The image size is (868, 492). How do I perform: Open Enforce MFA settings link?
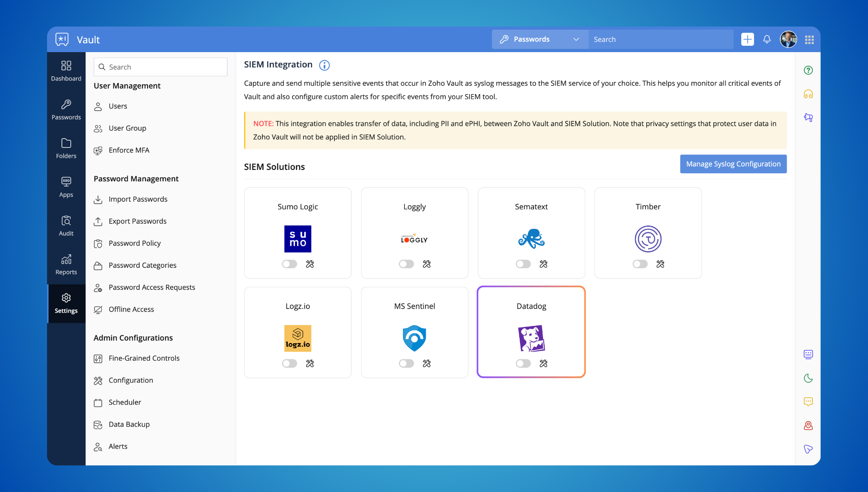pos(129,150)
